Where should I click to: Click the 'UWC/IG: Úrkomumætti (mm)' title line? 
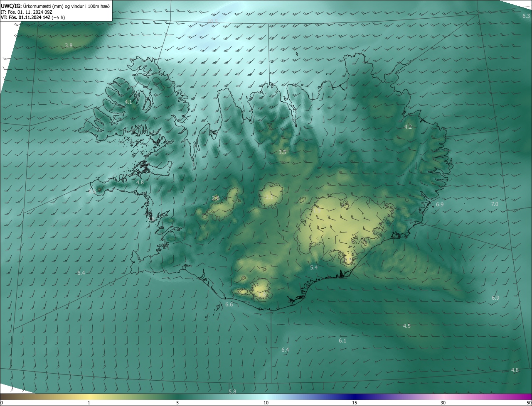pyautogui.click(x=55, y=6)
